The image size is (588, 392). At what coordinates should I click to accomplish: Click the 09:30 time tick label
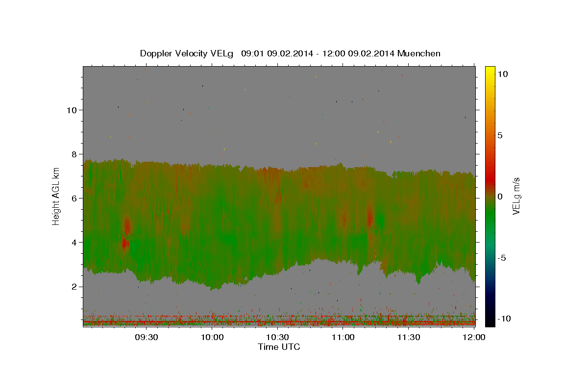(x=147, y=338)
